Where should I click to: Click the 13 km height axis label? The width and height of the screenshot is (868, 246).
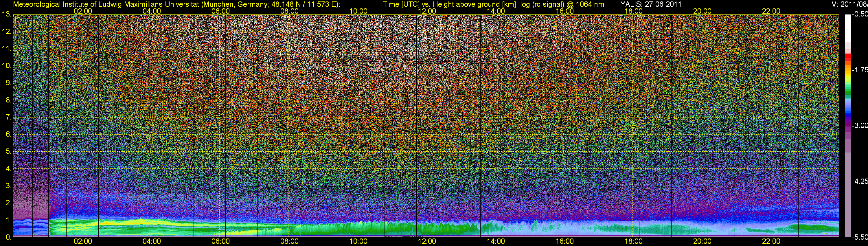(6, 14)
